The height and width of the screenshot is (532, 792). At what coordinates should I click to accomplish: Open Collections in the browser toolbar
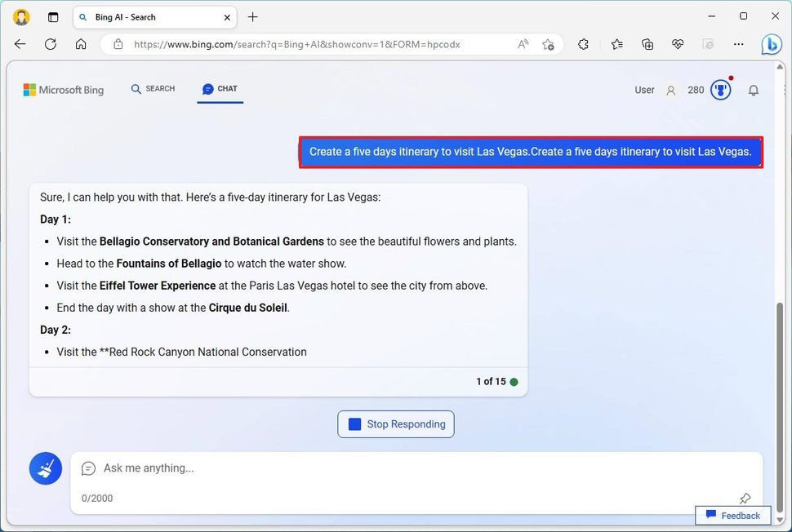(647, 44)
